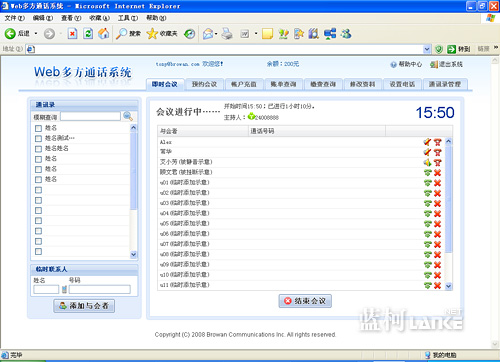The image size is (500, 362).
Task: Delete participant u01 with the red X
Action: point(438,183)
